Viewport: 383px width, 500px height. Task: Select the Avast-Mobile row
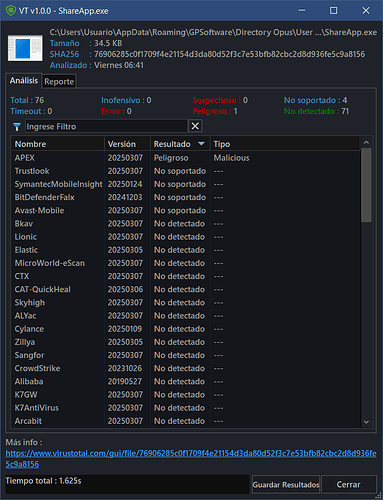pos(186,211)
